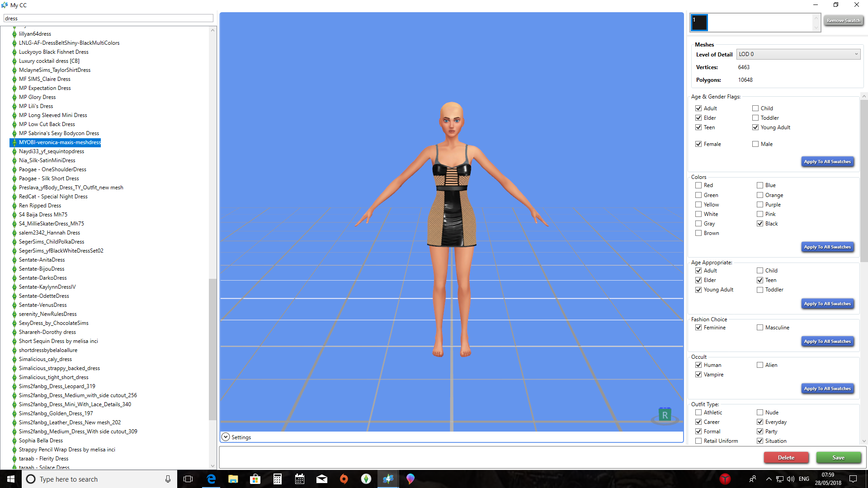Click Apply To All Swatches under Occult
868x488 pixels.
tap(827, 389)
